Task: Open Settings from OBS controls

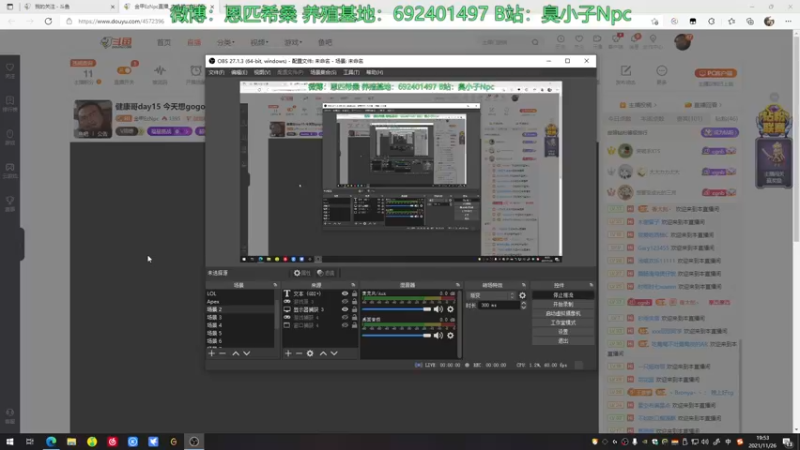Action: coord(563,332)
